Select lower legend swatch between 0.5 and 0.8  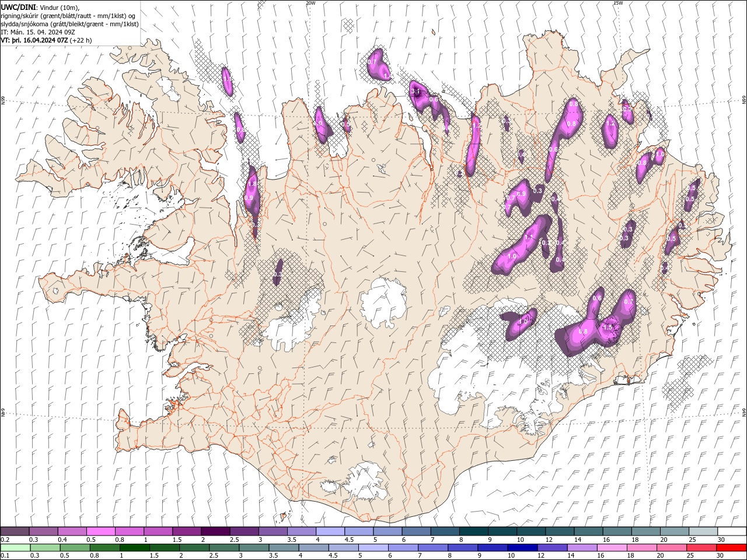coord(75,548)
